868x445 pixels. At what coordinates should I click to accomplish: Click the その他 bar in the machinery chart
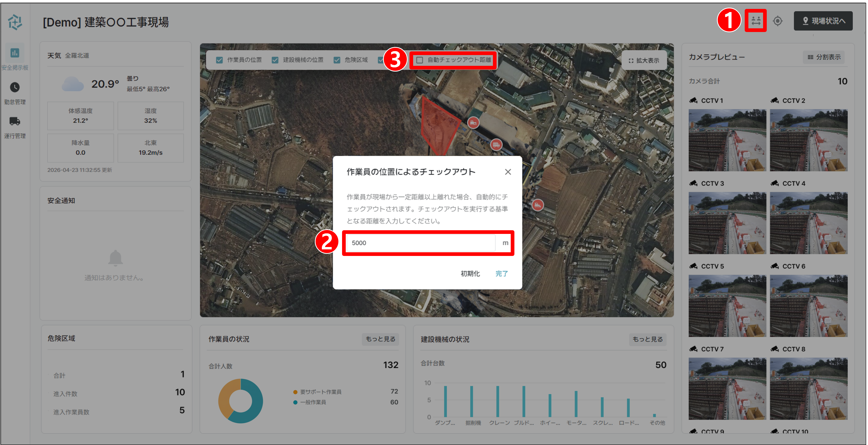tap(654, 415)
